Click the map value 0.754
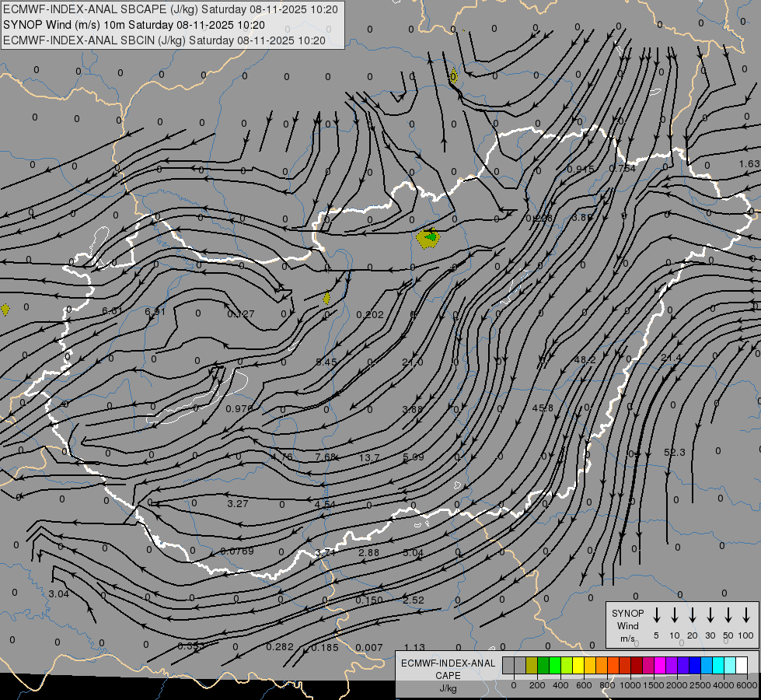Image resolution: width=761 pixels, height=700 pixels. pos(622,169)
